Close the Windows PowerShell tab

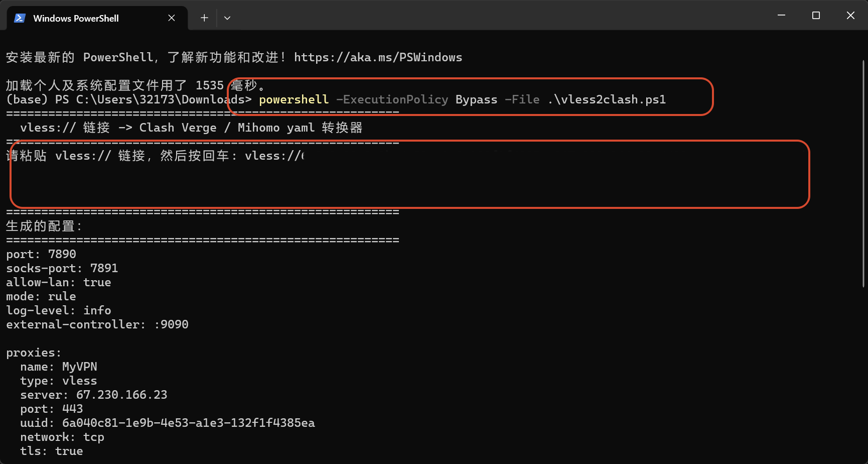coord(172,18)
